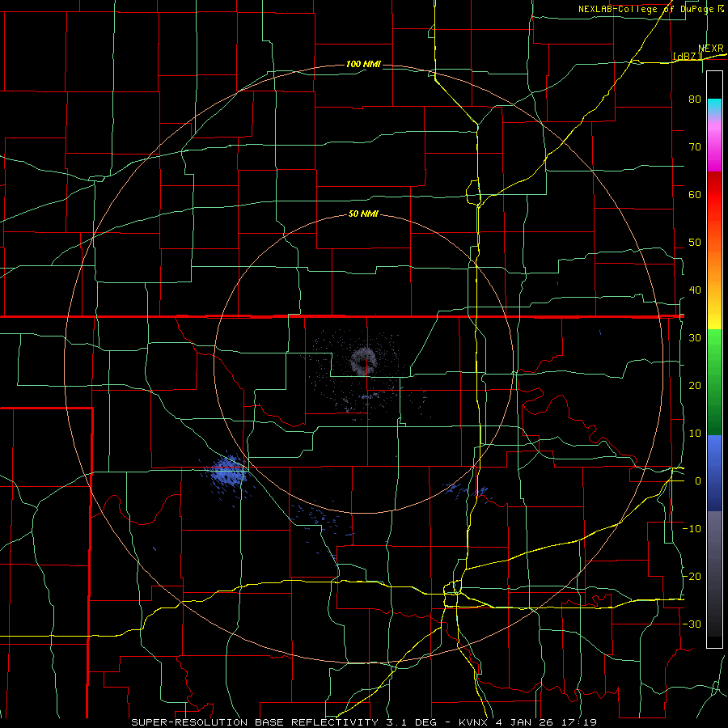
Task: Click the '[dBZ]' units label
Action: 687,57
